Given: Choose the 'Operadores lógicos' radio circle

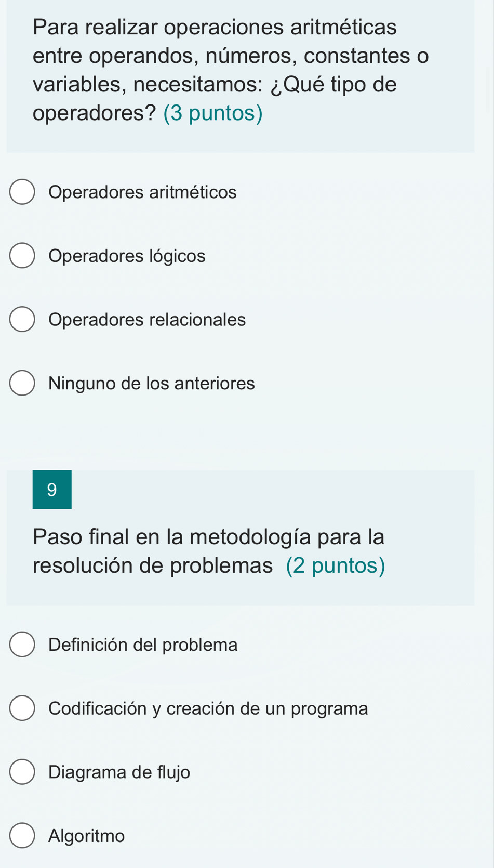Looking at the screenshot, I should (x=22, y=256).
